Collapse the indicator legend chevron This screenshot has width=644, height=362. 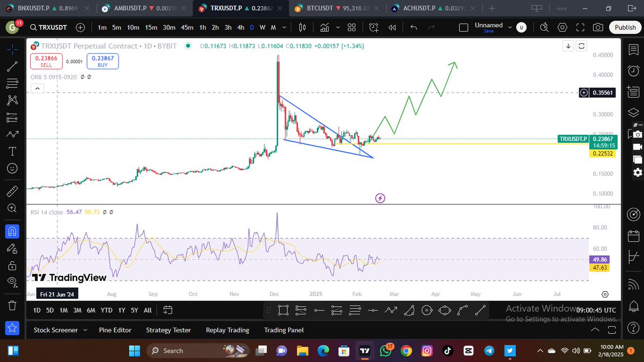(36, 89)
